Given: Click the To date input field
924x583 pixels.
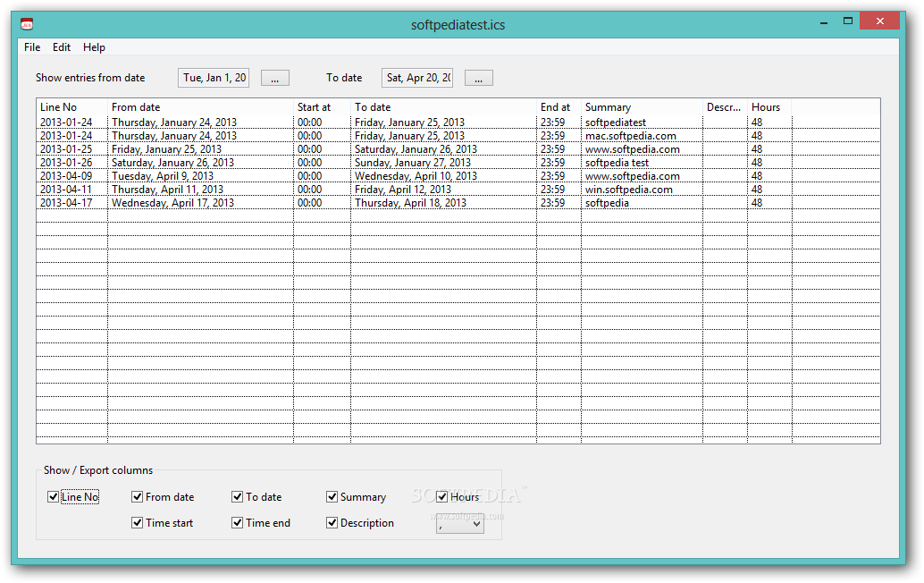Looking at the screenshot, I should coord(417,78).
